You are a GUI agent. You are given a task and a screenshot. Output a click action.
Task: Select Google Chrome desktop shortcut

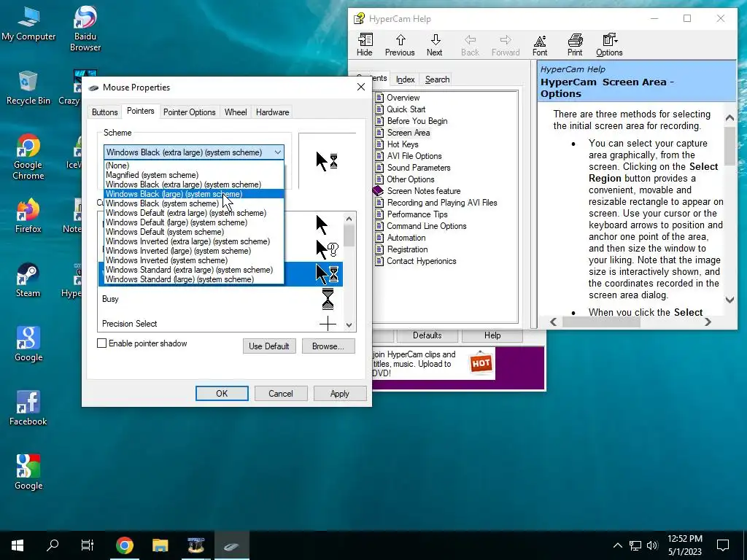pos(28,157)
